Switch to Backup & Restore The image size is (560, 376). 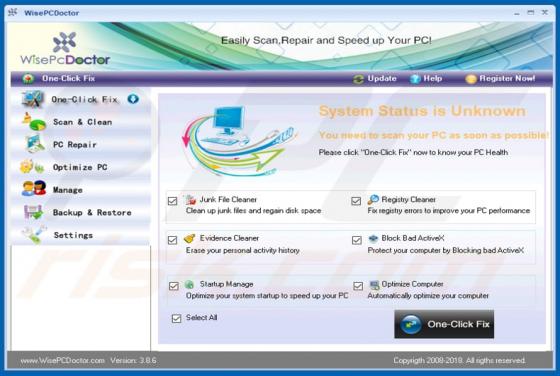tap(80, 212)
